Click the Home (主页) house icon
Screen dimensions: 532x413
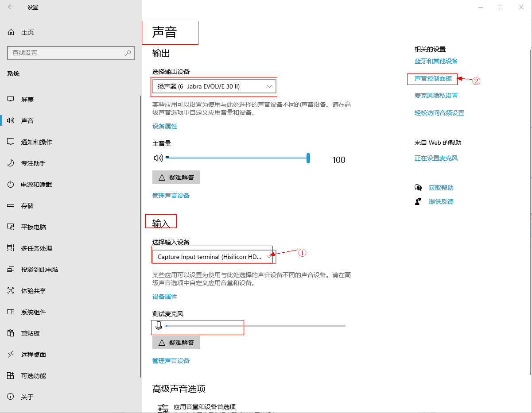click(11, 32)
